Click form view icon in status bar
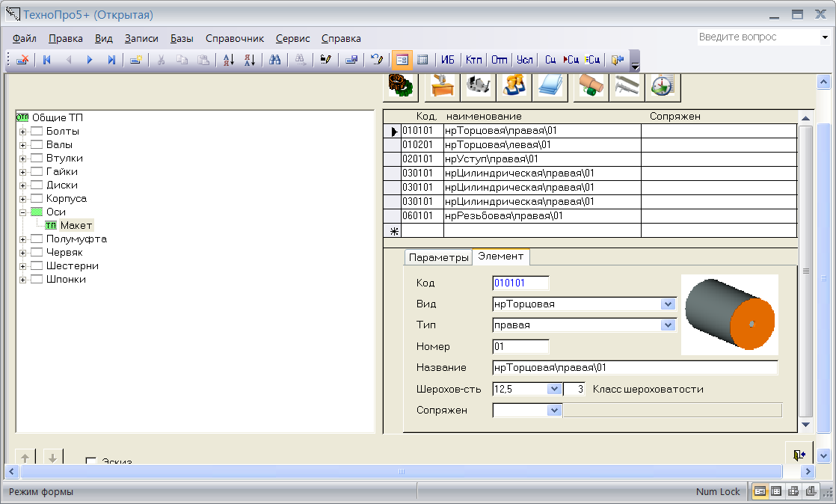The image size is (836, 504). [760, 491]
